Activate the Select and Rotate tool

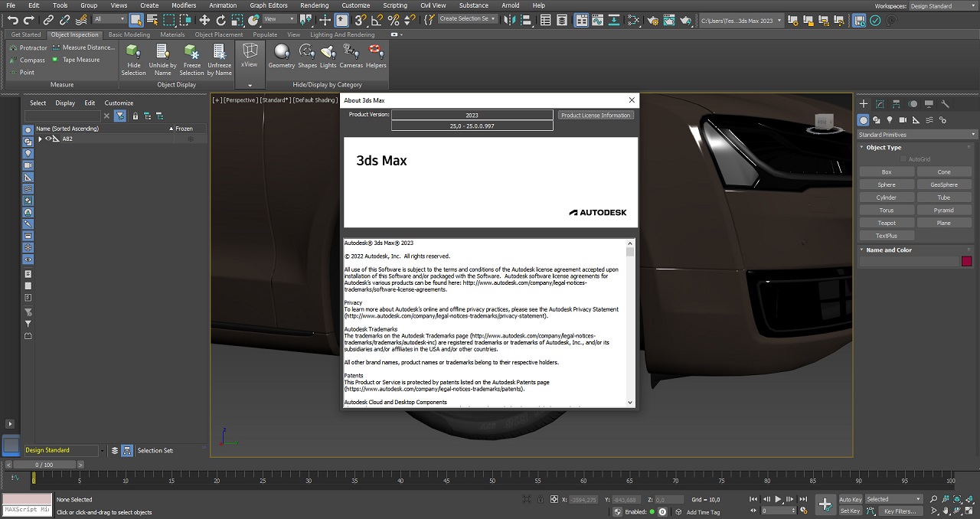[221, 21]
